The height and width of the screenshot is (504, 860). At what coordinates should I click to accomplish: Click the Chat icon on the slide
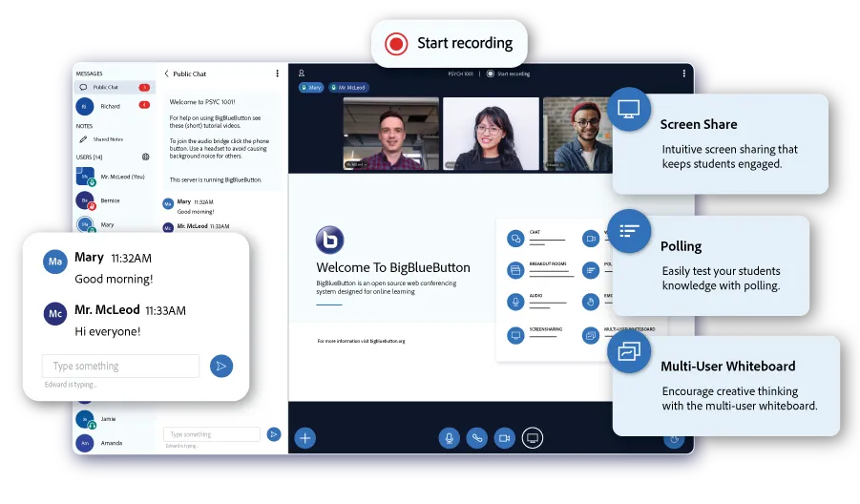[515, 239]
